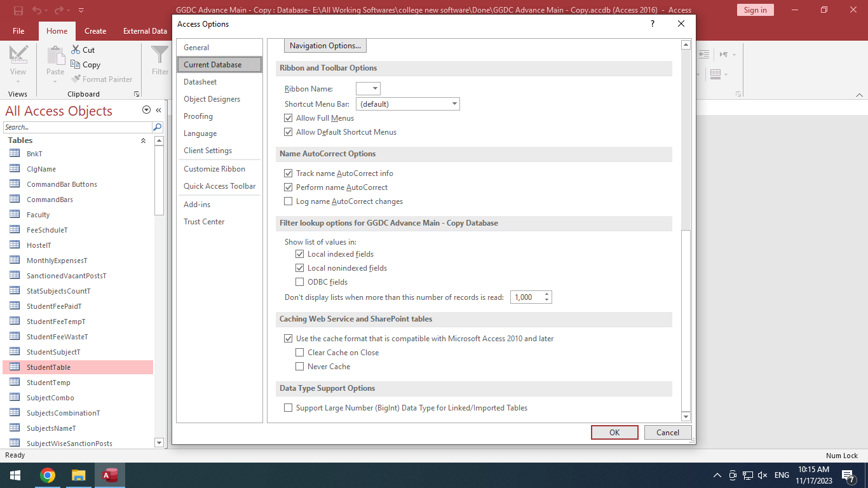Open the Windows Start menu

15,475
